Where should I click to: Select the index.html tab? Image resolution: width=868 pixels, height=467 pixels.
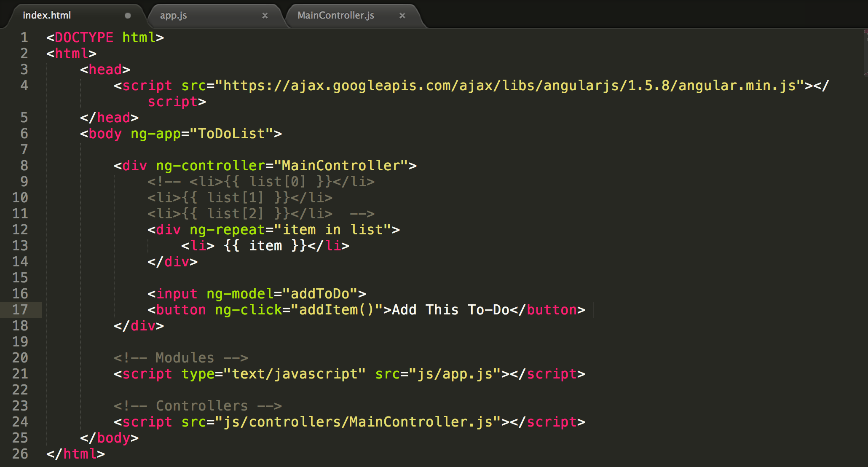click(x=46, y=16)
